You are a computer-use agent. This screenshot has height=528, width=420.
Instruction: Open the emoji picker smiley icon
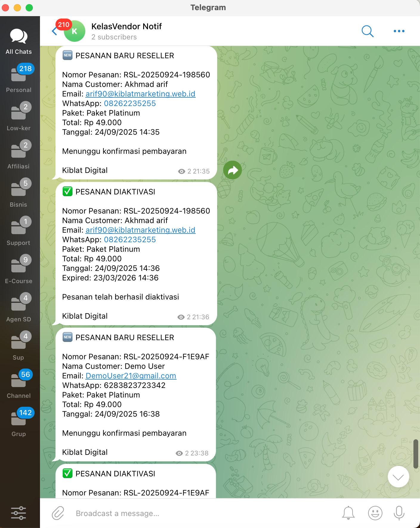[375, 513]
